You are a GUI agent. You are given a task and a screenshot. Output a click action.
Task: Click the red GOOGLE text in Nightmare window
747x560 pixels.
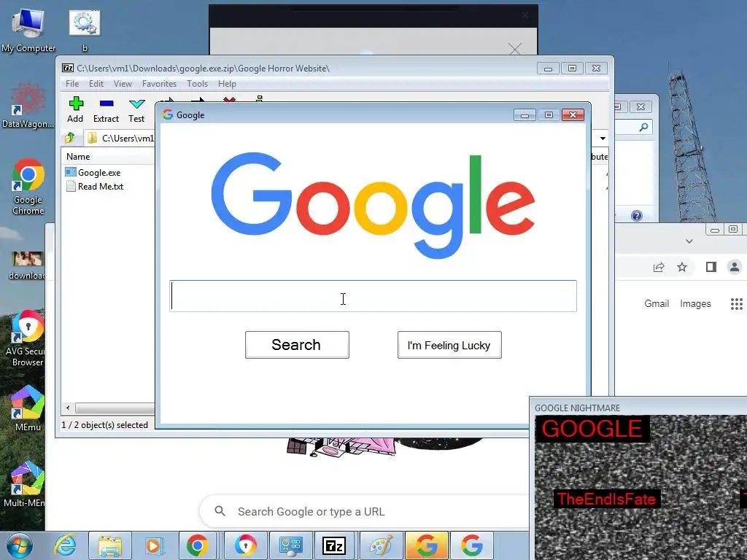(592, 429)
